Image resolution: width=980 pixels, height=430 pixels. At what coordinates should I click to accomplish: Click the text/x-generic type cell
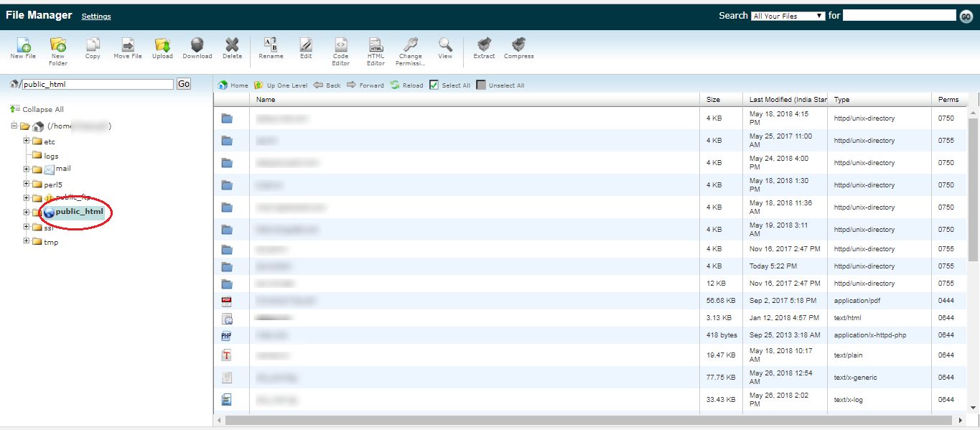(855, 378)
